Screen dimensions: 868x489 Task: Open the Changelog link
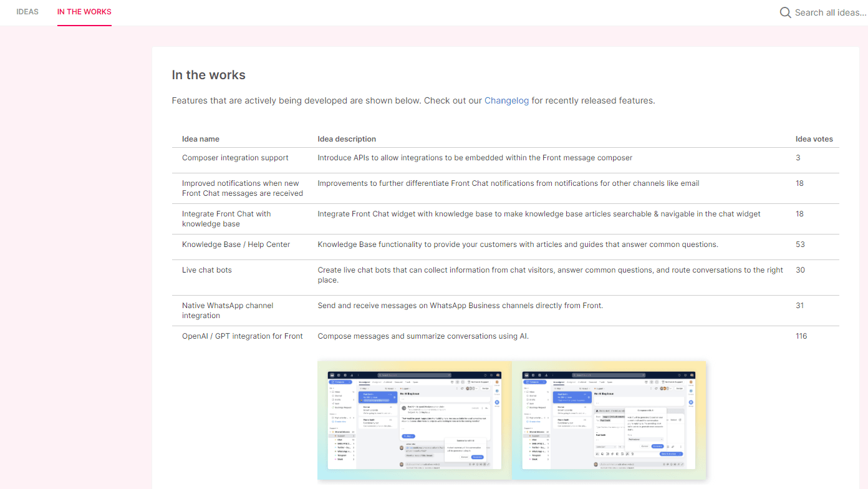pyautogui.click(x=506, y=100)
